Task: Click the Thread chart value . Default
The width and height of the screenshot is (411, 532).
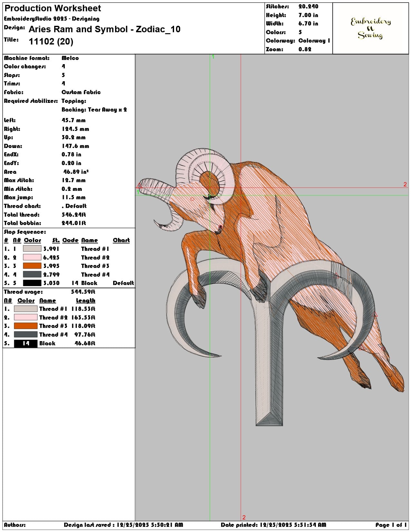Action: click(74, 206)
